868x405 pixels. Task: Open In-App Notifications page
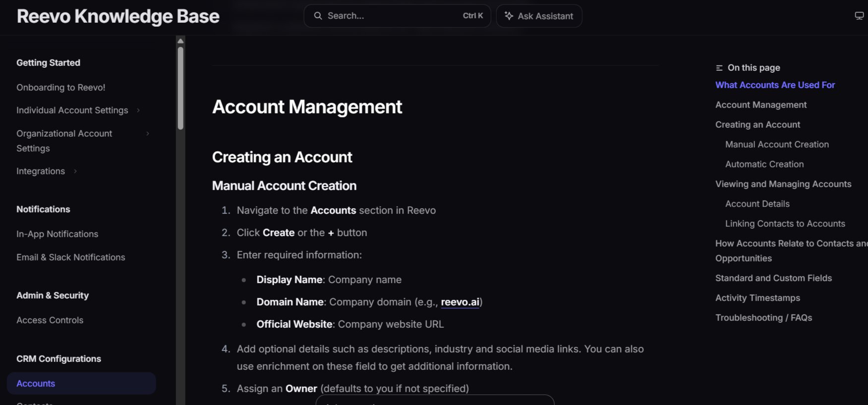(x=58, y=234)
